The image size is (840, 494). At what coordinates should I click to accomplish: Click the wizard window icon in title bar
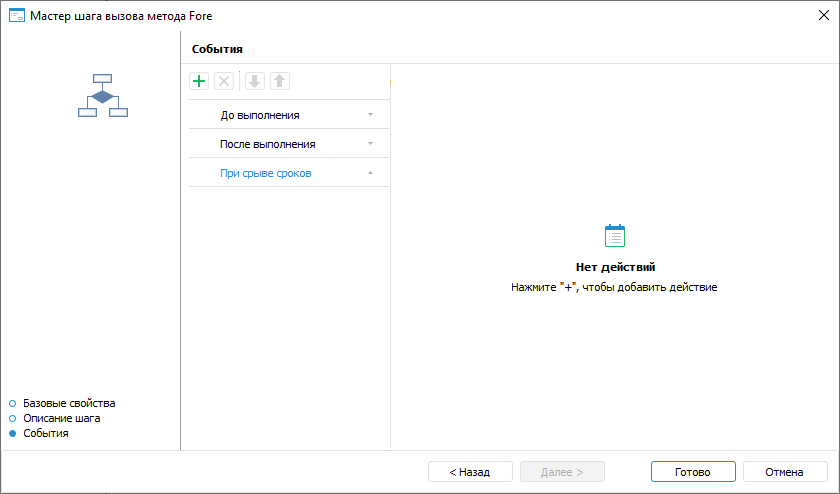point(16,16)
